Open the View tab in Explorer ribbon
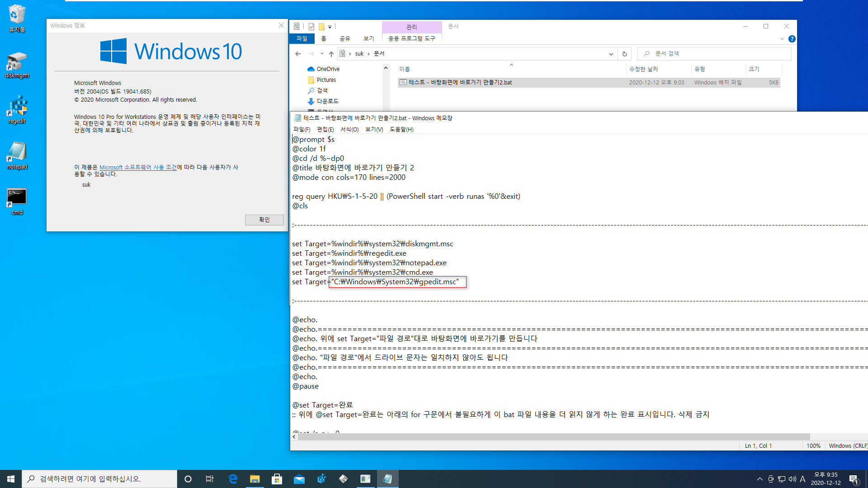 tap(368, 39)
